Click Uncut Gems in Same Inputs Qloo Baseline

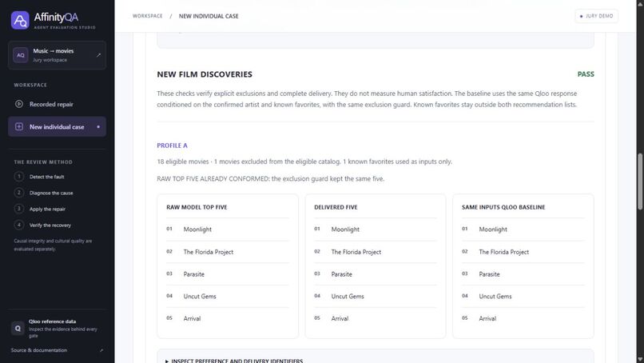coord(495,297)
